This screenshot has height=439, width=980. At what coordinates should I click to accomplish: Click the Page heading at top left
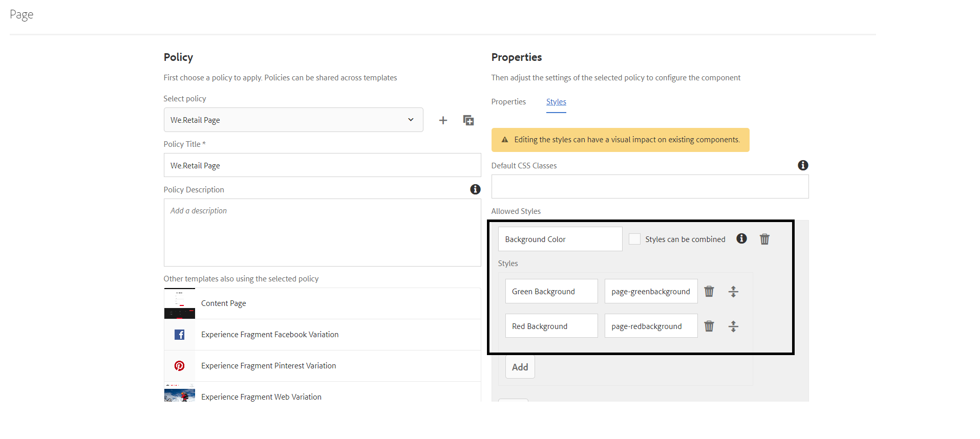tap(22, 14)
